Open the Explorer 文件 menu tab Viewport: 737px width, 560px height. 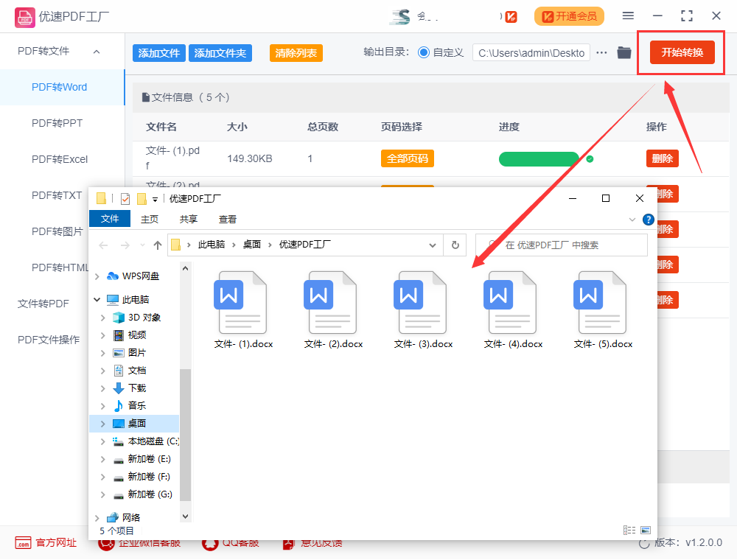click(110, 219)
